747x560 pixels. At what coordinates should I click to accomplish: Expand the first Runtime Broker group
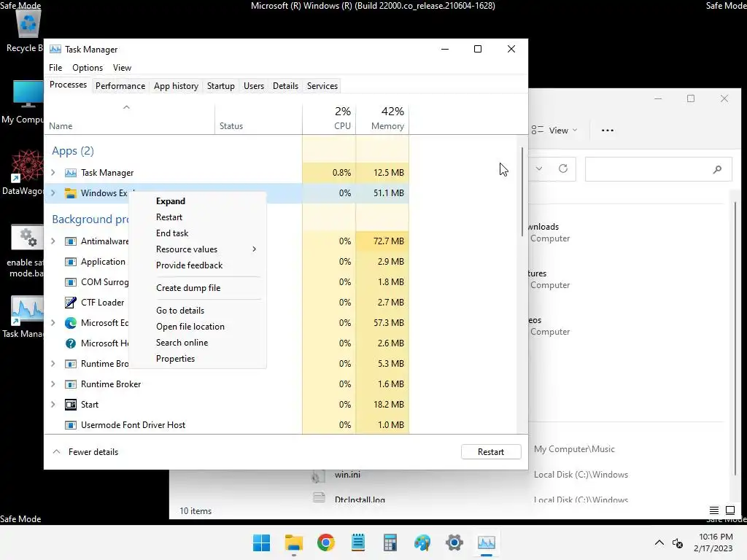[53, 364]
